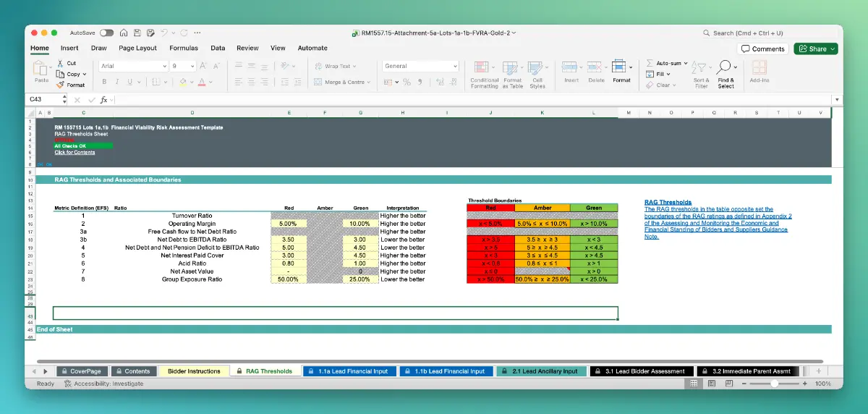
Task: Open the Review ribbon tab
Action: [x=247, y=48]
